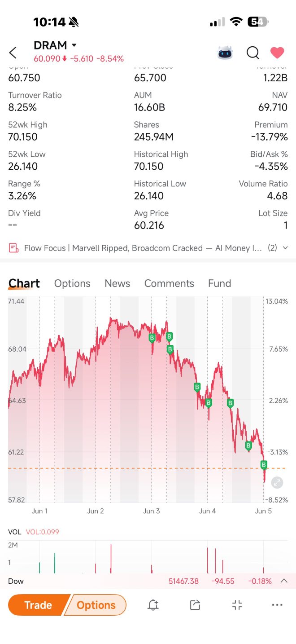This screenshot has height=644, width=296.
Task: Switch to the News tab
Action: pyautogui.click(x=117, y=283)
